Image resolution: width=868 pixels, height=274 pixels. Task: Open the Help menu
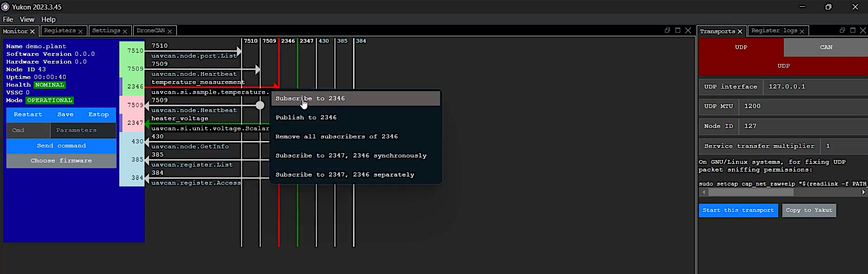pyautogui.click(x=48, y=19)
